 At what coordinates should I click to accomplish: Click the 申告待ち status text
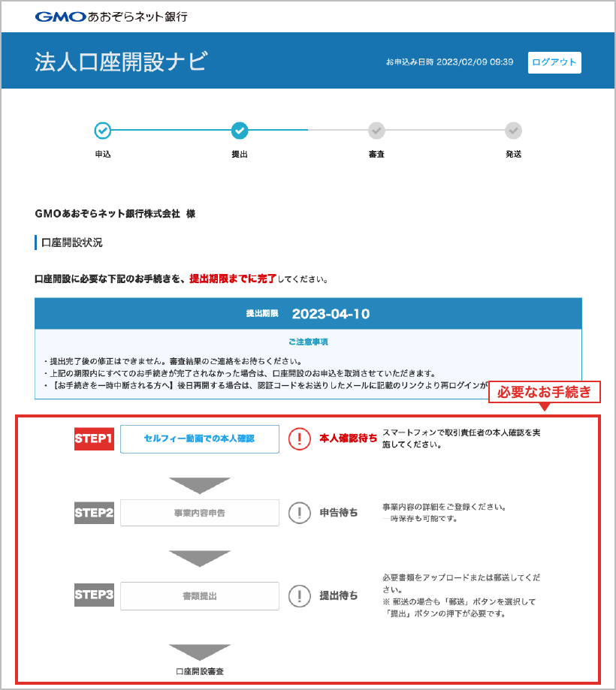[x=339, y=513]
